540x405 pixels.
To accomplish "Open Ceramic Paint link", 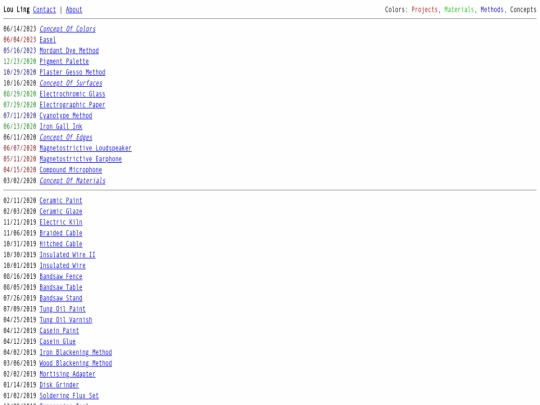I will [x=61, y=200].
